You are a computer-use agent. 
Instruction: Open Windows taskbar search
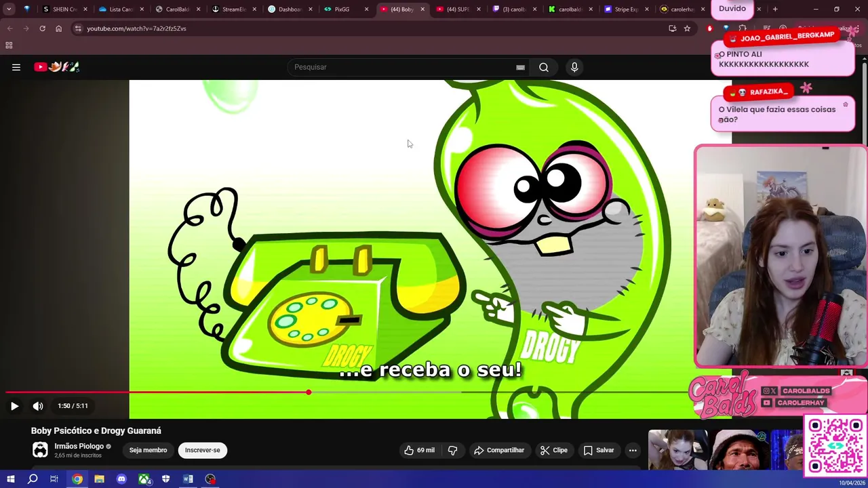[x=33, y=479]
